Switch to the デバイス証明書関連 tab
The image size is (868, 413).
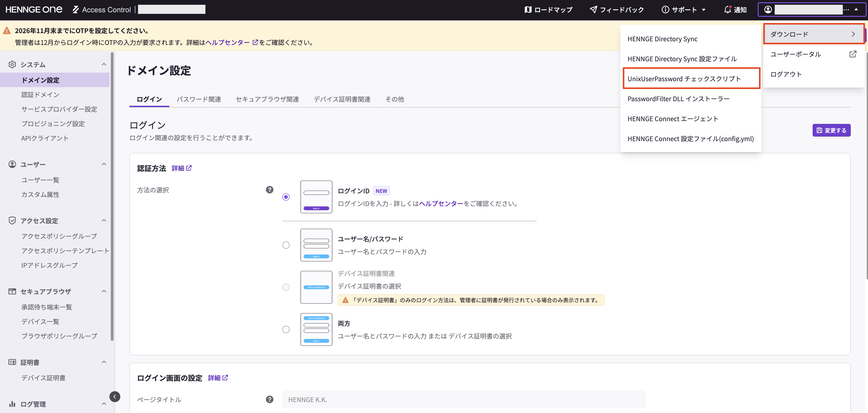[x=342, y=99]
